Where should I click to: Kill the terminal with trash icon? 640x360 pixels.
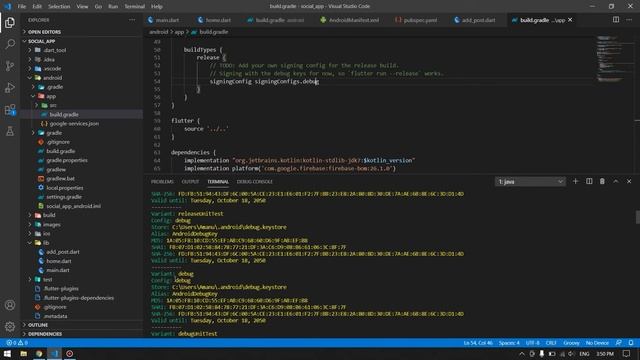click(602, 181)
